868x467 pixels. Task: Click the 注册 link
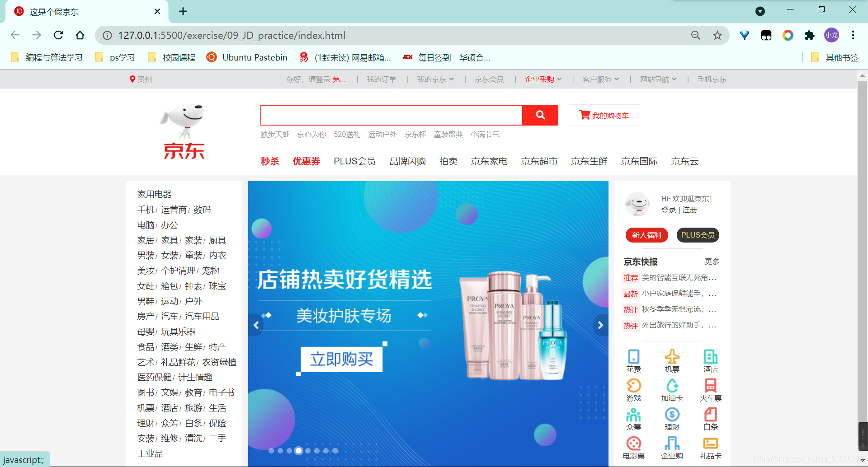[690, 210]
